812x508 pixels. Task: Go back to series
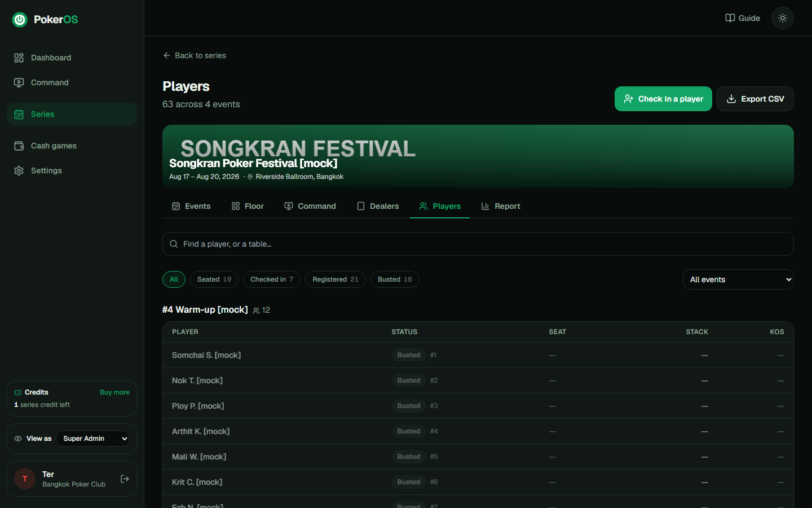[195, 55]
